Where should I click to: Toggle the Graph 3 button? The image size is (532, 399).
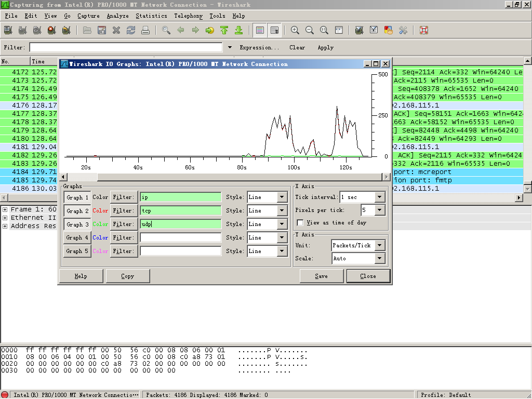click(77, 224)
